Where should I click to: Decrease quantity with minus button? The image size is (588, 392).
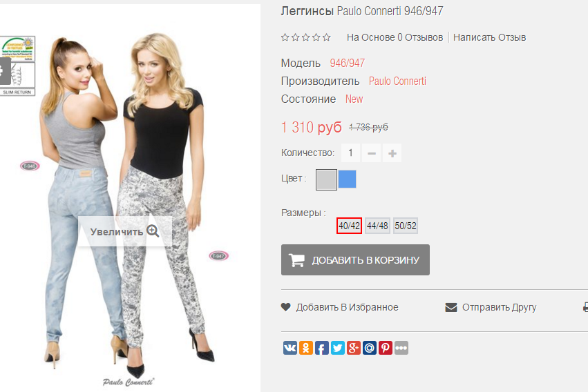372,153
